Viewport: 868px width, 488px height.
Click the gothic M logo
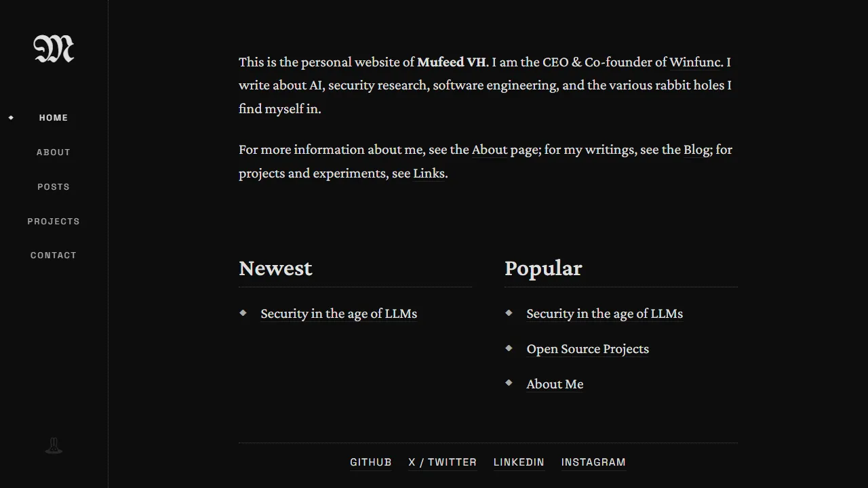tap(54, 47)
